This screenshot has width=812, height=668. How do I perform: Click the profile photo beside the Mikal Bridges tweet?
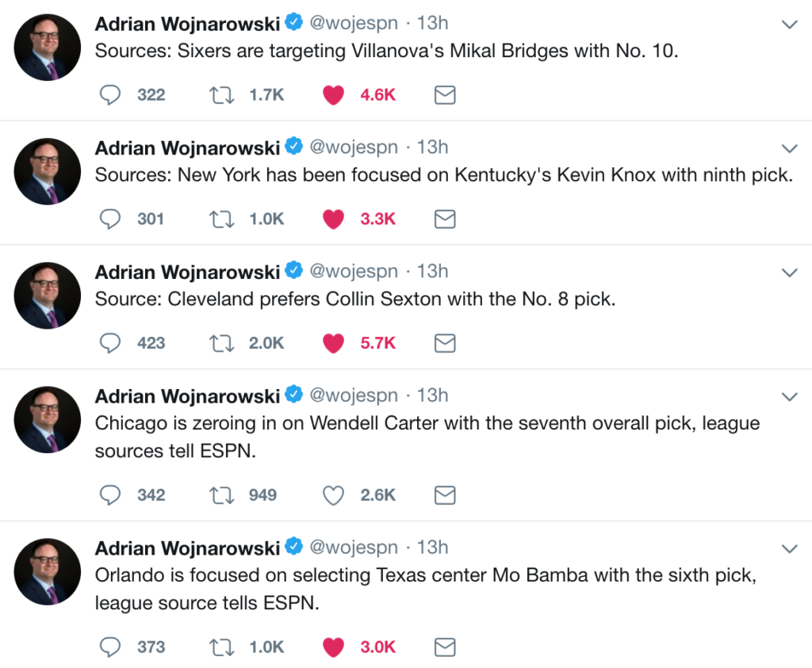coord(48,47)
